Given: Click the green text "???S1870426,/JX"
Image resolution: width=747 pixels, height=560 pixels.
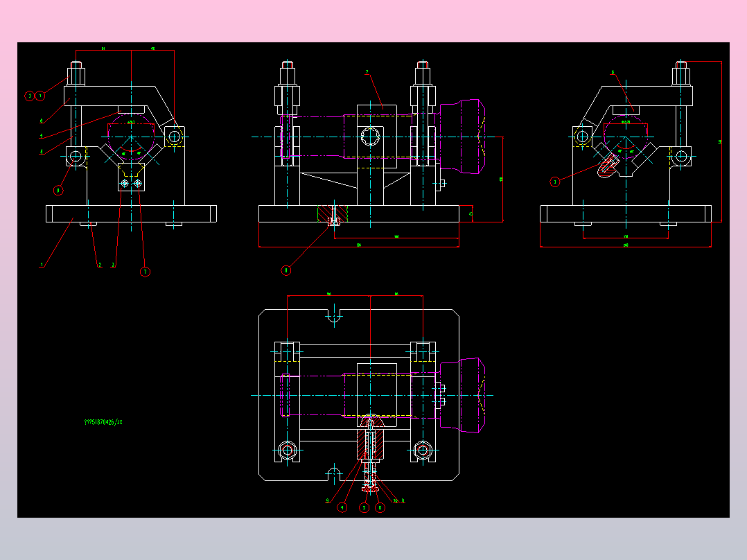Looking at the screenshot, I should coord(103,422).
